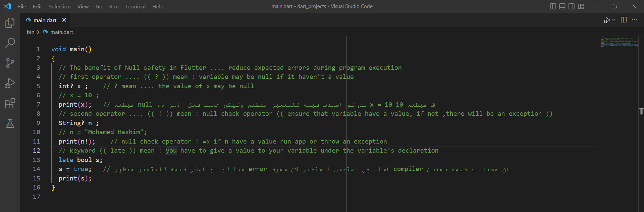Click line number 9 in gutter
This screenshot has height=212, width=644.
coord(38,123)
